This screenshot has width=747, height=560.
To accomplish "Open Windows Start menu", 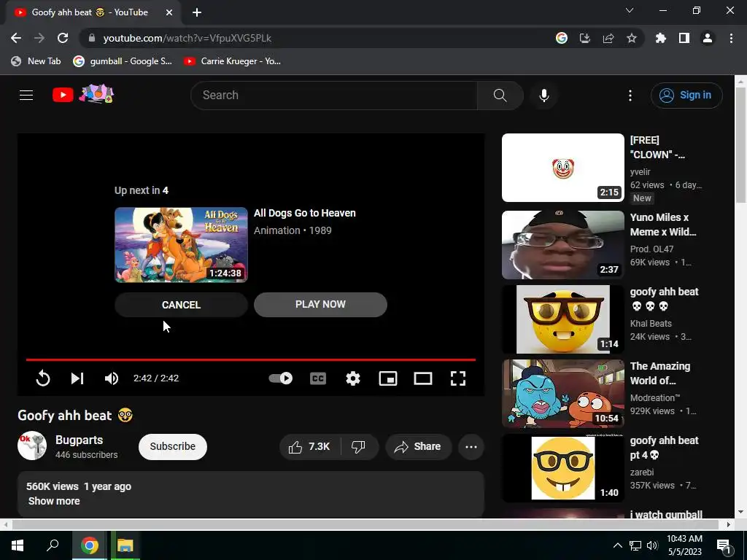I will tap(18, 545).
